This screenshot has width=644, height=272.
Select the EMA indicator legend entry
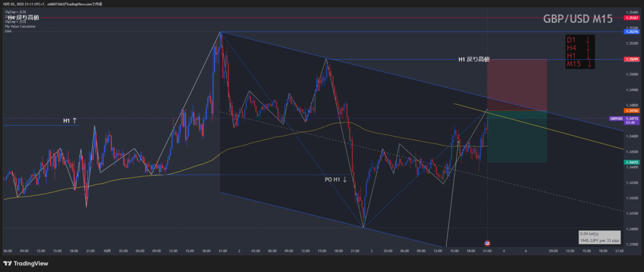tap(9, 31)
